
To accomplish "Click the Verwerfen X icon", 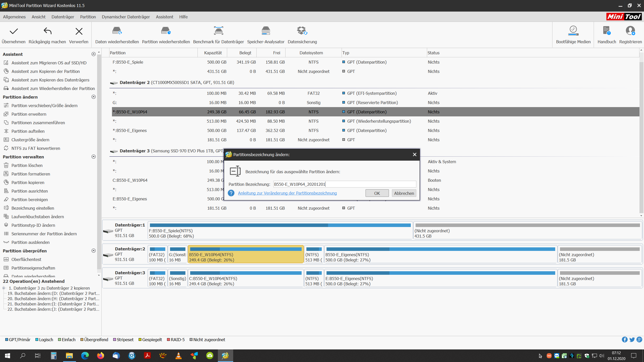I will (79, 31).
